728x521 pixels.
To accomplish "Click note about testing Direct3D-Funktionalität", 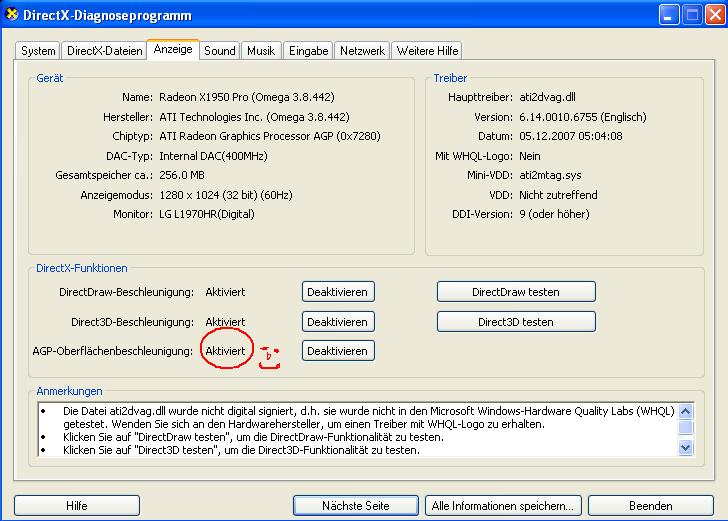I will click(241, 450).
